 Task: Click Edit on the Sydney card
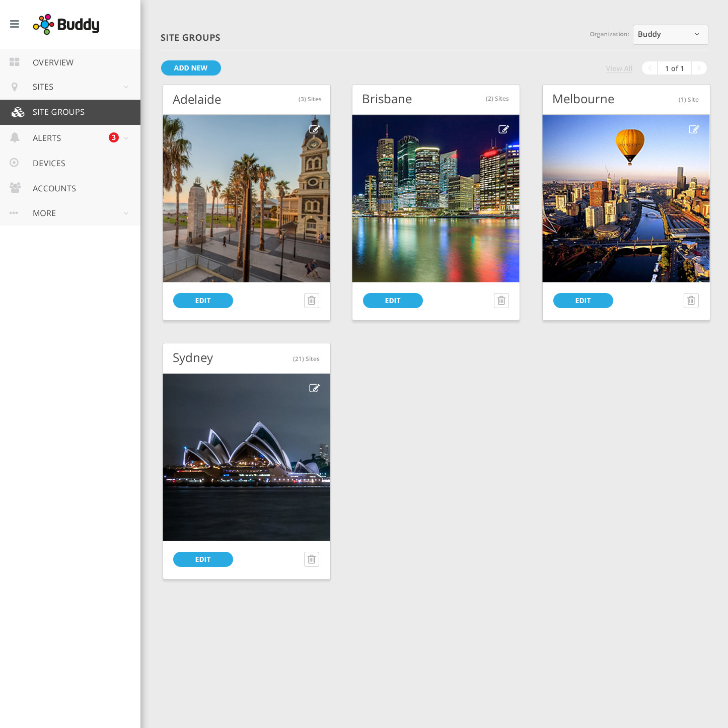[x=203, y=559]
